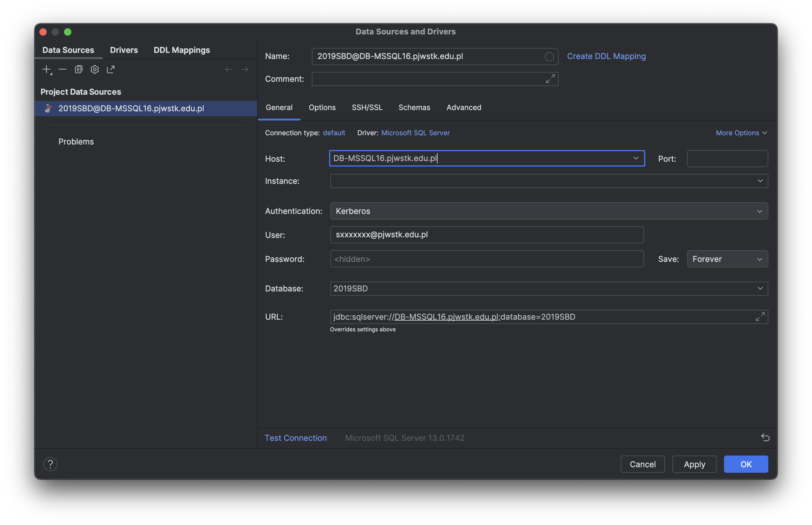This screenshot has height=525, width=812.
Task: Click the Forward navigation arrow
Action: pos(245,69)
